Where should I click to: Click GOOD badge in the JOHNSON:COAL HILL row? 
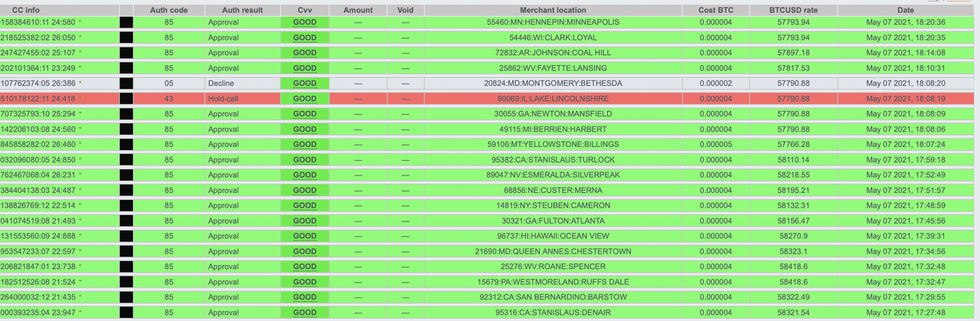tap(305, 53)
